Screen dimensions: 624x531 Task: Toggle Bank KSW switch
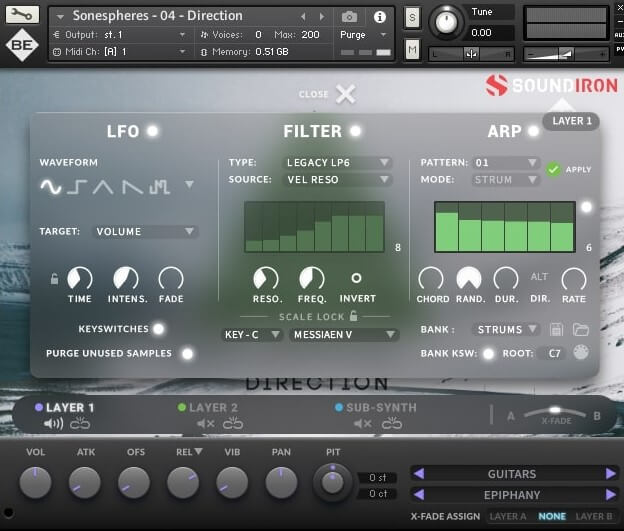(488, 353)
